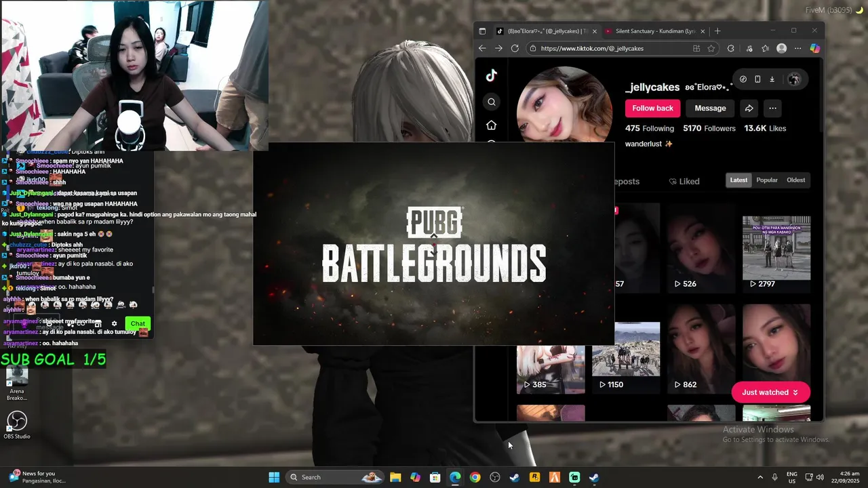Click the system tray volume icon
Viewport: 868px width, 488px height.
[820, 477]
